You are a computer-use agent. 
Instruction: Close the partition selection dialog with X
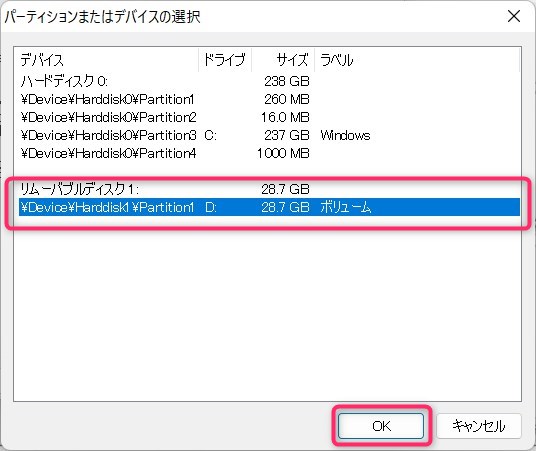click(514, 16)
